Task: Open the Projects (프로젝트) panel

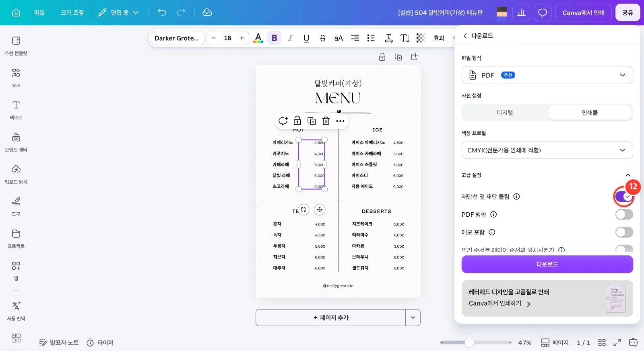Action: point(16,239)
